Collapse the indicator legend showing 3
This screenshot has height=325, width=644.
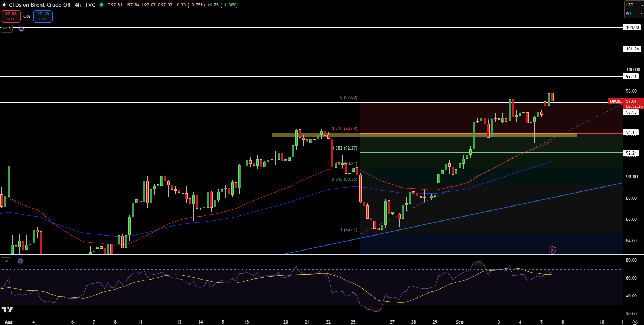[7, 29]
